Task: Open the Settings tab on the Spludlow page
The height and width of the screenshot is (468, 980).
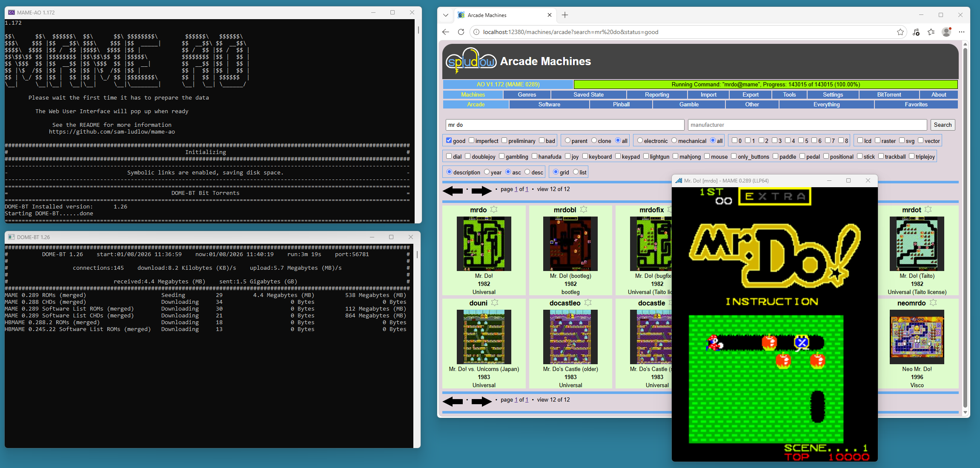Action: point(833,95)
